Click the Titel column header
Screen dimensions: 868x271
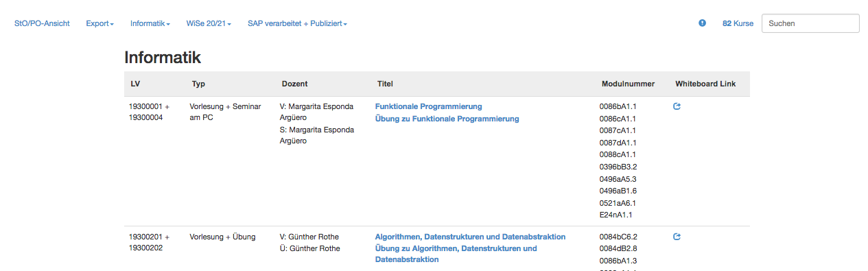[385, 84]
